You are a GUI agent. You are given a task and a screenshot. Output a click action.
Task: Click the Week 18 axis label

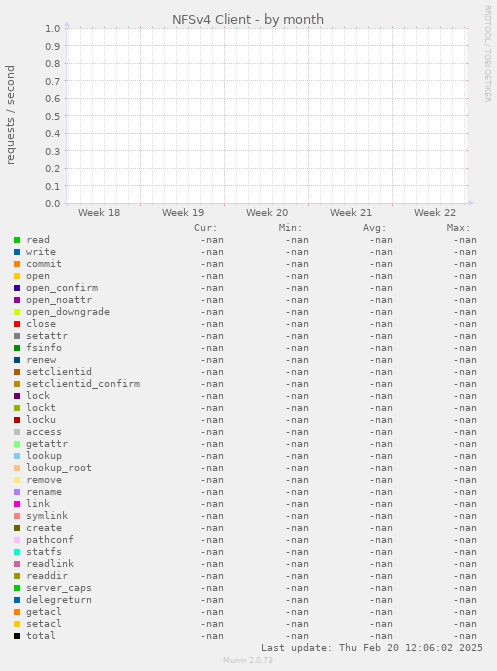click(99, 213)
